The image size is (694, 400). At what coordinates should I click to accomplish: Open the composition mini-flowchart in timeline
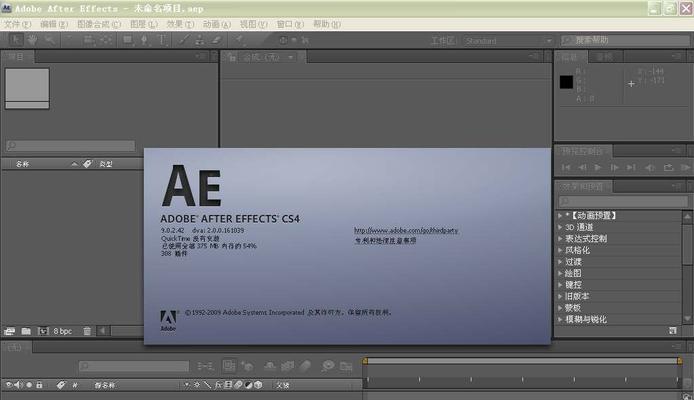coord(205,365)
